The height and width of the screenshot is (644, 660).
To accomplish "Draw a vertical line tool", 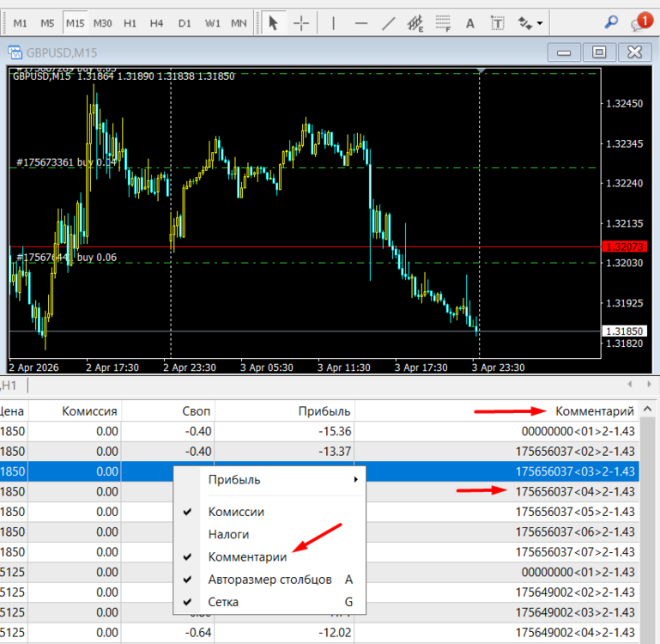I will pyautogui.click(x=333, y=22).
